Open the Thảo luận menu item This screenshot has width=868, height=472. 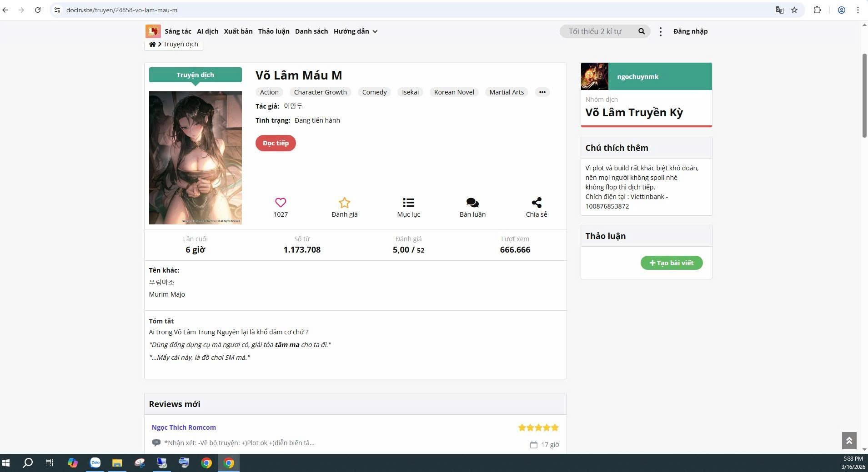point(274,31)
